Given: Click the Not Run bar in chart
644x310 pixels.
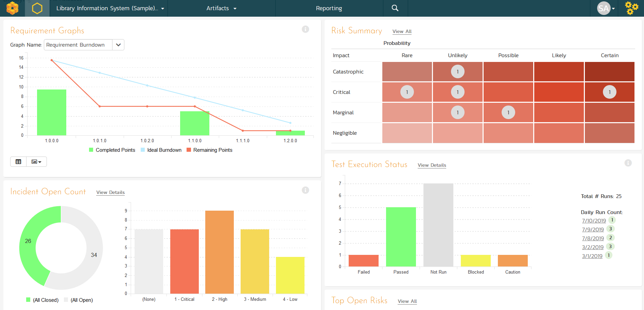Looking at the screenshot, I should (x=438, y=225).
